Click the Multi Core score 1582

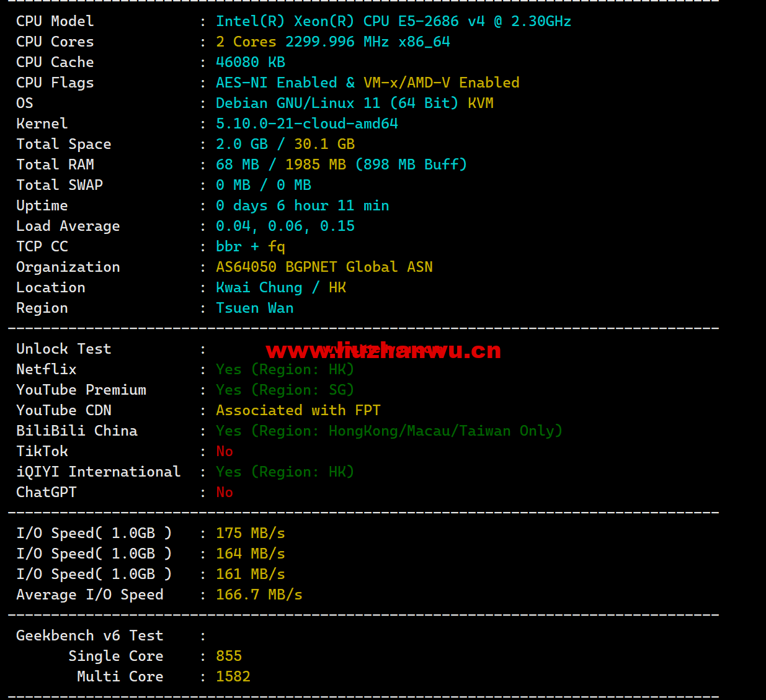point(233,676)
